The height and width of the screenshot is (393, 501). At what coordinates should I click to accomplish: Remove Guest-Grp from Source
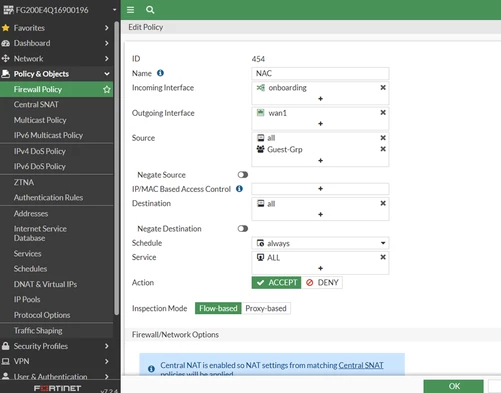[x=383, y=149]
